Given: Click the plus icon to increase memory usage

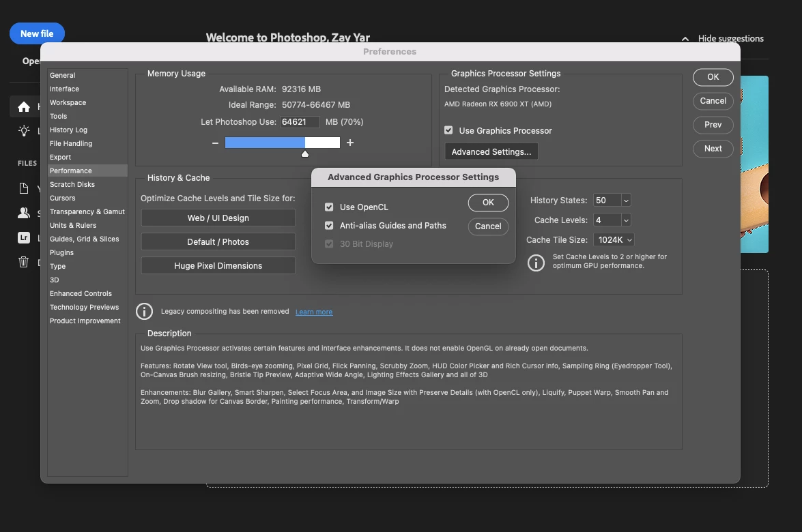Looking at the screenshot, I should pos(350,143).
